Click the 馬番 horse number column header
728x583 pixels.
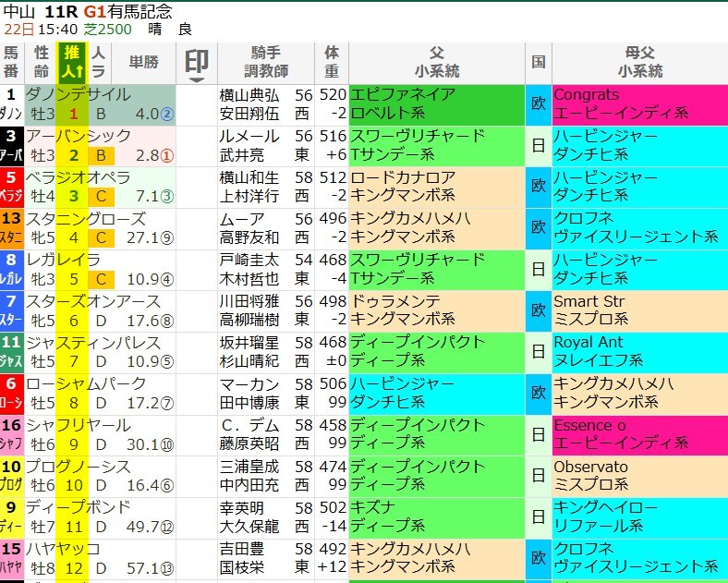[11, 62]
